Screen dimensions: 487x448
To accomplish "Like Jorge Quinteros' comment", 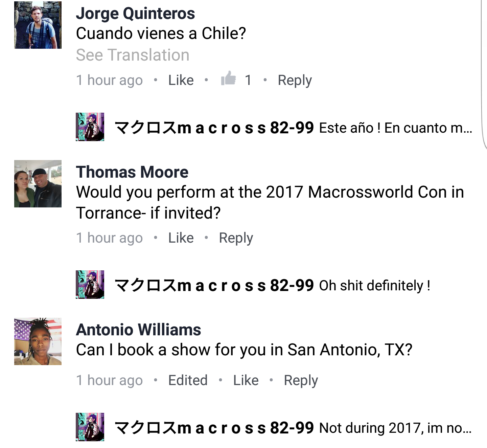I will 181,80.
